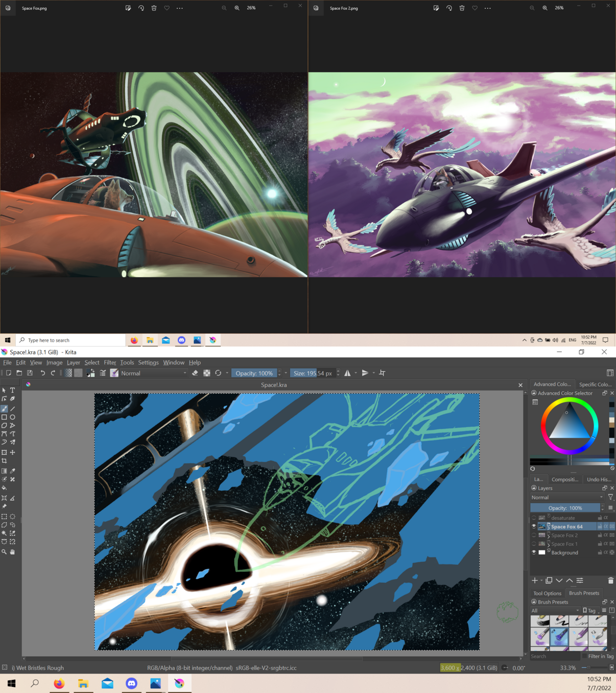Activate the Zoom tool in toolbox
616x693 pixels.
pyautogui.click(x=4, y=552)
